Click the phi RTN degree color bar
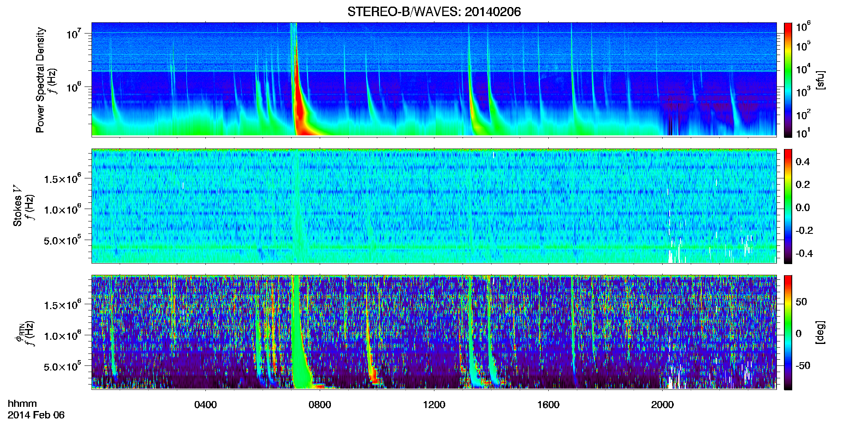This screenshot has height=447, width=868. (788, 332)
